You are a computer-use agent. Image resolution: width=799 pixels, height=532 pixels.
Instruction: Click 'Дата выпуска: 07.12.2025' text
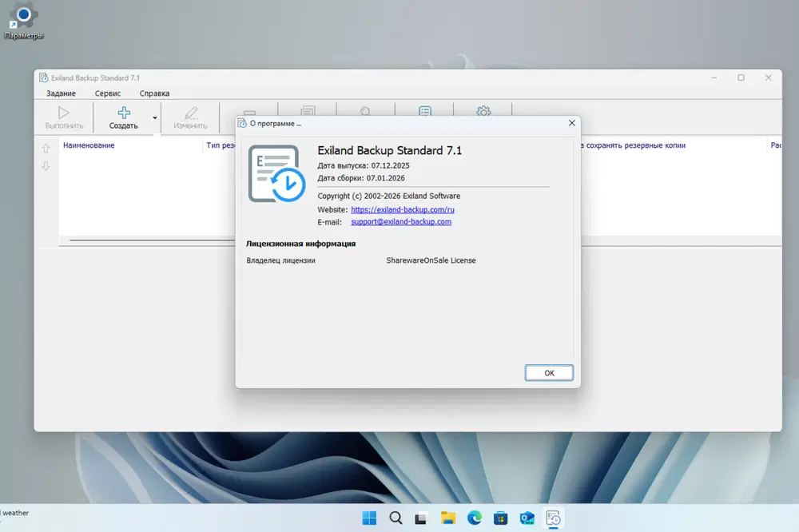point(364,165)
